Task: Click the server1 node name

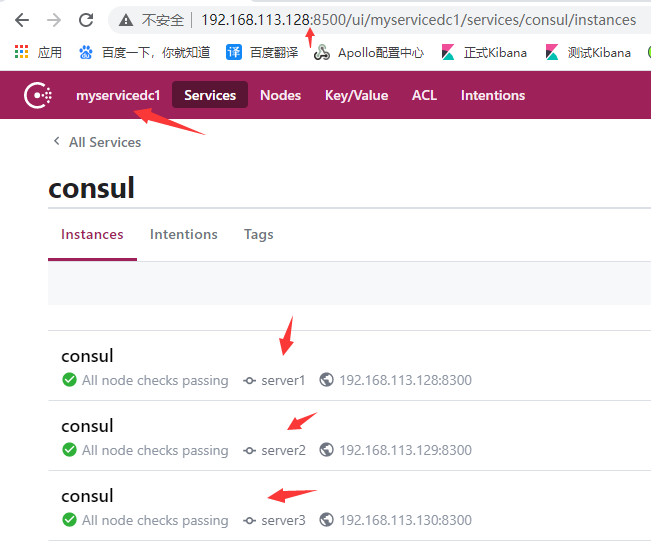Action: coord(283,380)
